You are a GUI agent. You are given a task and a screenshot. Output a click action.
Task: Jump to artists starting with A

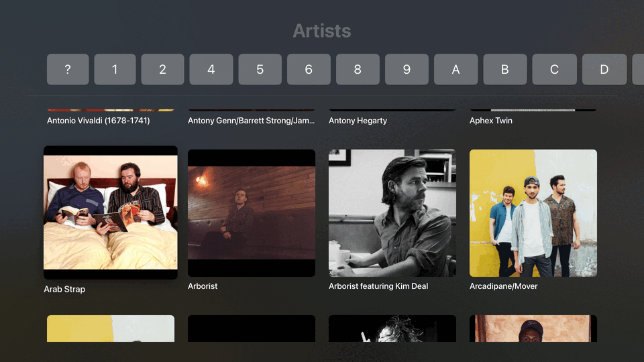(456, 69)
